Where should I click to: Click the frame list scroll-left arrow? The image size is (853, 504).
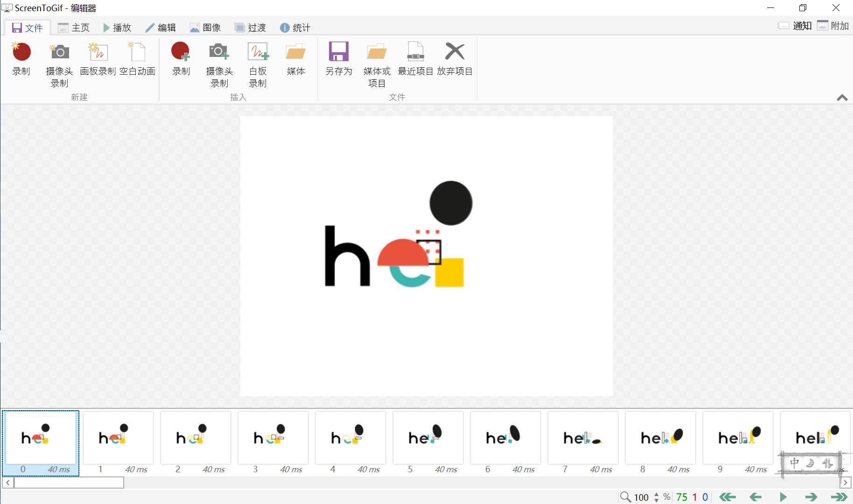tap(8, 483)
